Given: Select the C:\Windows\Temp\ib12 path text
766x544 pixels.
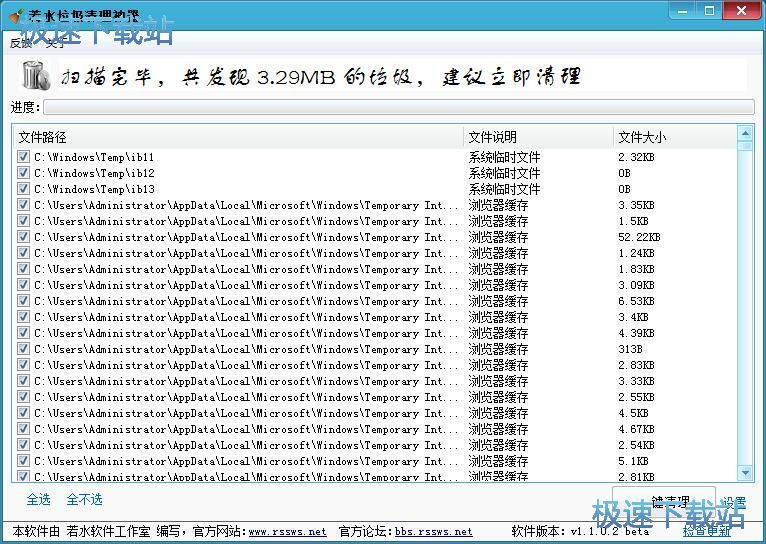Looking at the screenshot, I should click(94, 173).
